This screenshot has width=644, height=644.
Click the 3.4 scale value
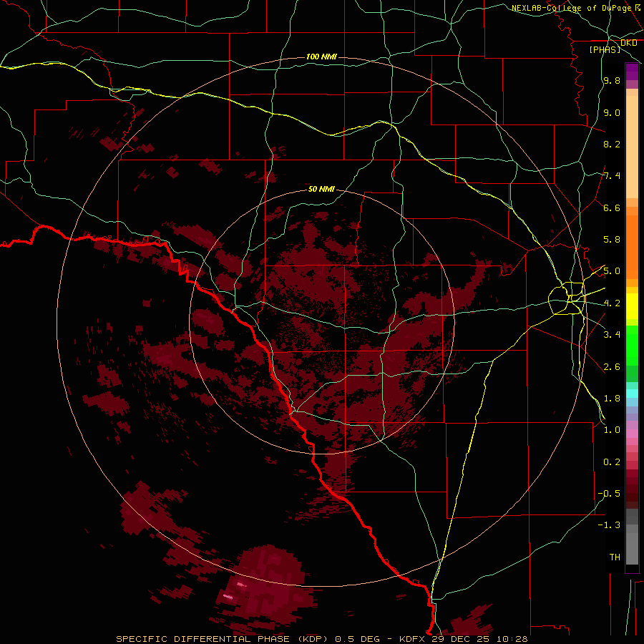[612, 335]
